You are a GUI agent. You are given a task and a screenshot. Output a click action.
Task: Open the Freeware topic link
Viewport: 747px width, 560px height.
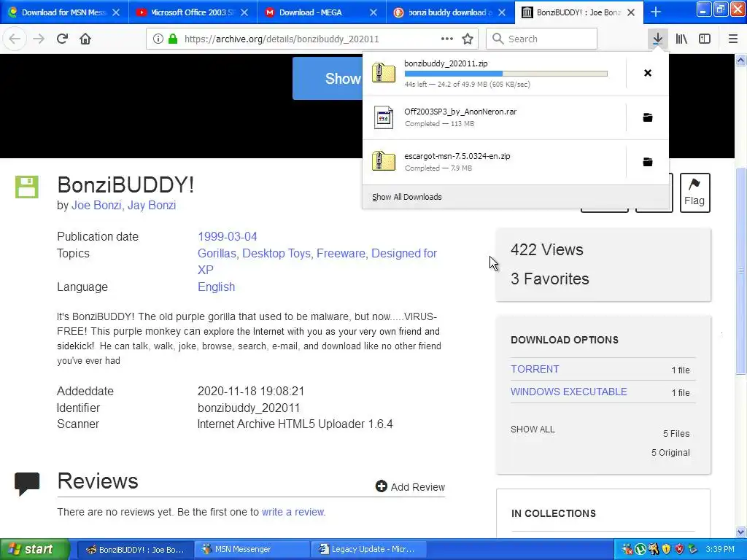341,253
